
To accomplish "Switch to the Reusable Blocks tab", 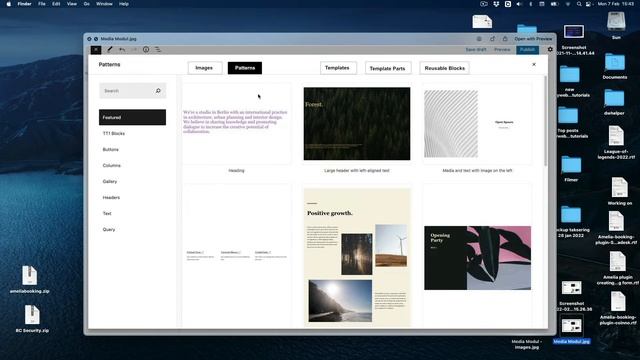I will tap(444, 68).
